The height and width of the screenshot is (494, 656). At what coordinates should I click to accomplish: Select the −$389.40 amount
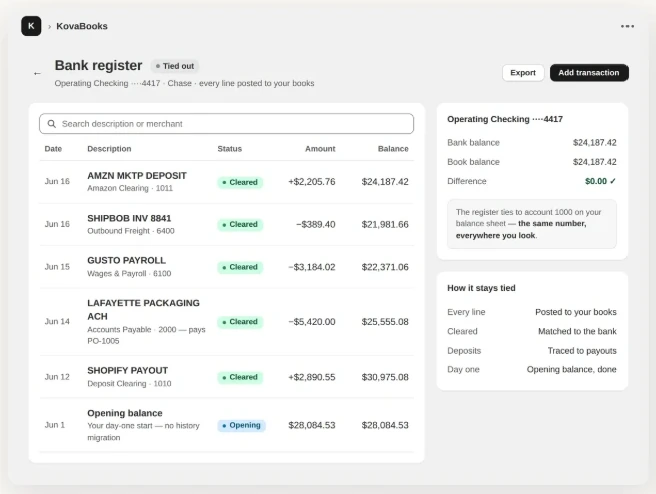pos(315,225)
